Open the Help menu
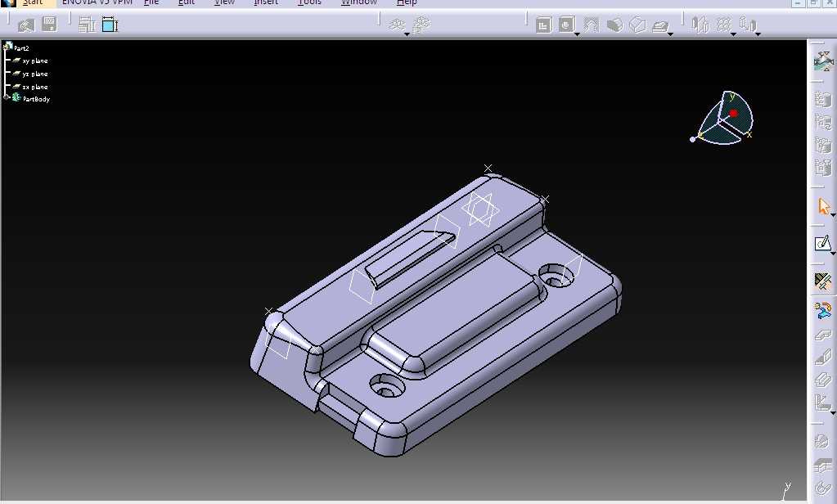 click(407, 2)
